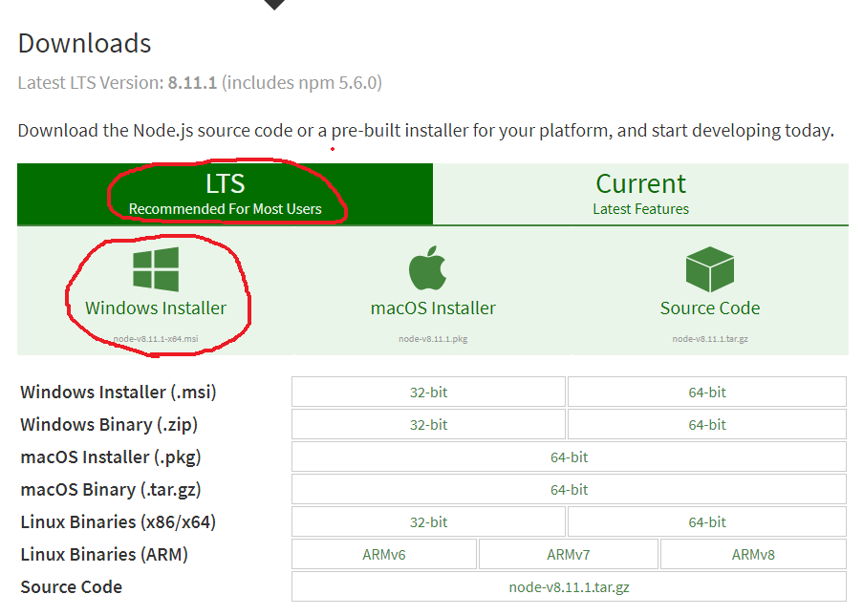Click the node-v8.11.1-x64.msi label under Windows Installer
The height and width of the screenshot is (616, 863).
pos(155,336)
